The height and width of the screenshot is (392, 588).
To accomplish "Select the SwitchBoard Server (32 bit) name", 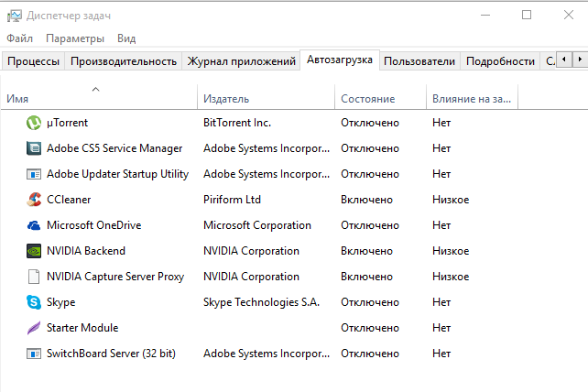I will click(111, 354).
